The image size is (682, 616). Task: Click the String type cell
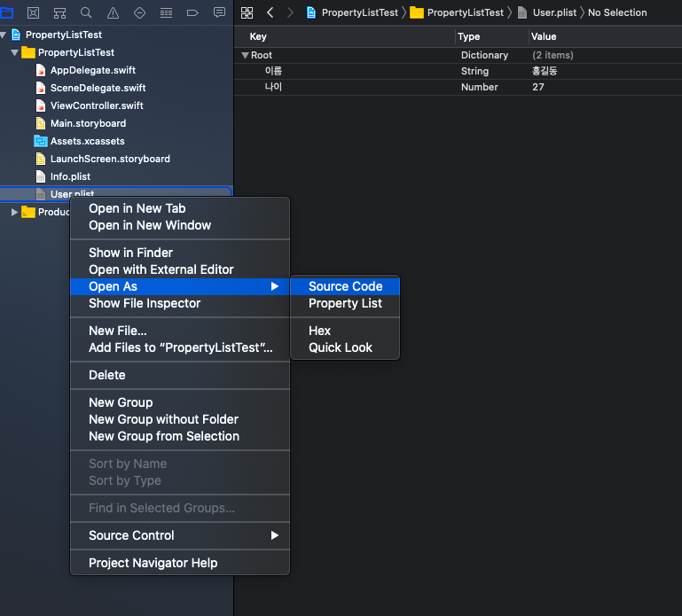tap(475, 71)
